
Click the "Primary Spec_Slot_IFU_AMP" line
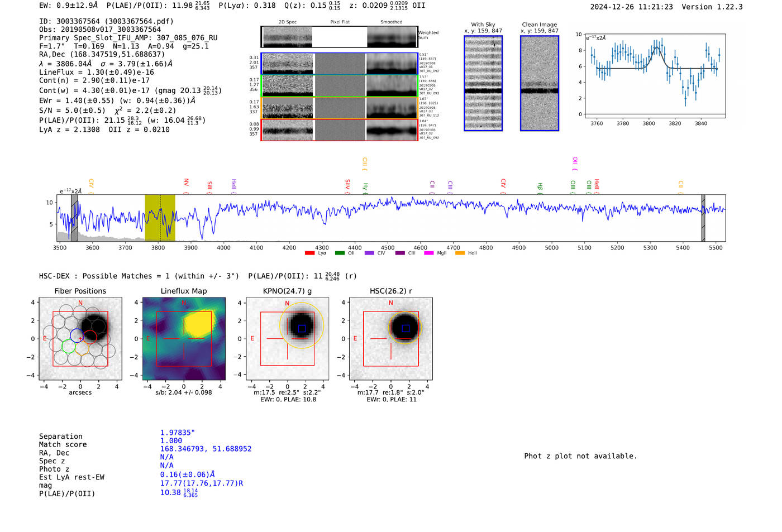128,38
